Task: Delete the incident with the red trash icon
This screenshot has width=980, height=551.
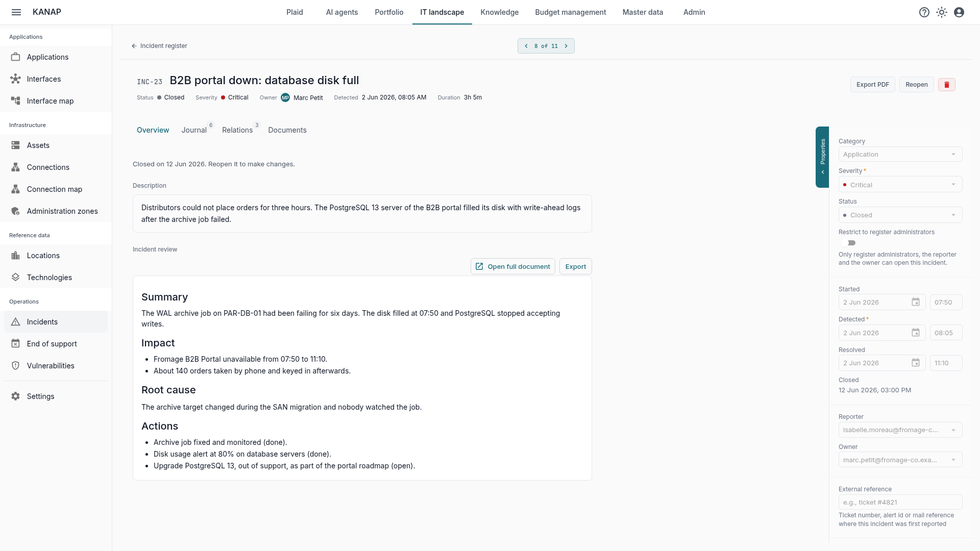Action: click(947, 85)
